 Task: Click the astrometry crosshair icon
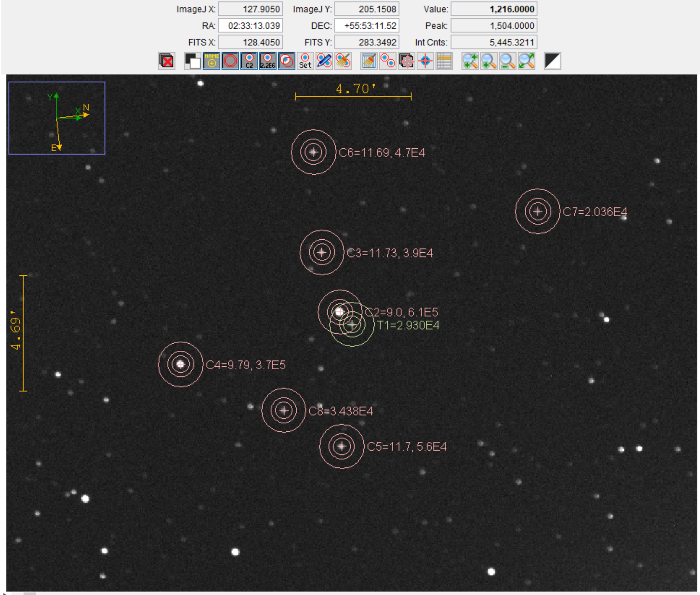click(425, 61)
